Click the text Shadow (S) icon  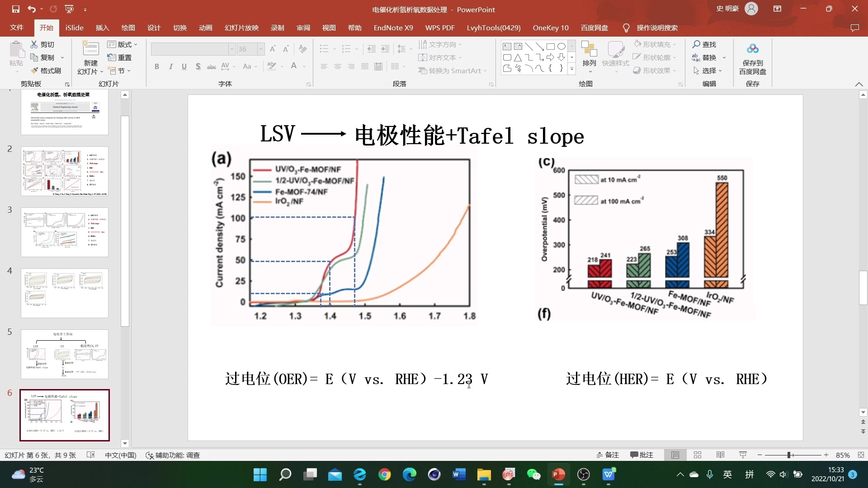click(198, 66)
